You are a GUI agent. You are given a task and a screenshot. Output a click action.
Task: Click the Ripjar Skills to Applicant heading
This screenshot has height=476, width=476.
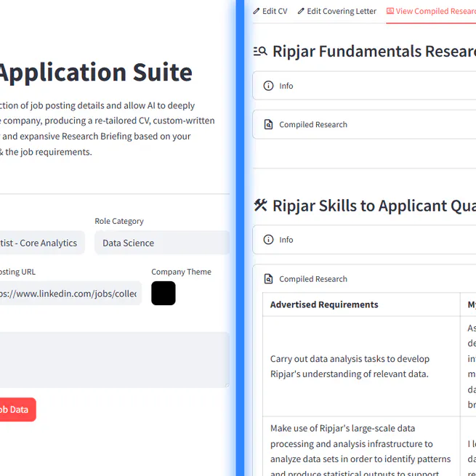[374, 206]
